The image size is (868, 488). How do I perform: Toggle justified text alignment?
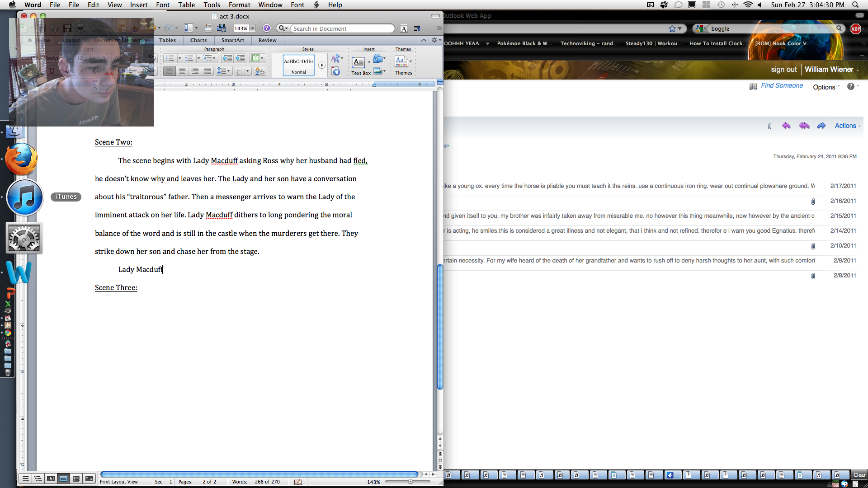[207, 71]
